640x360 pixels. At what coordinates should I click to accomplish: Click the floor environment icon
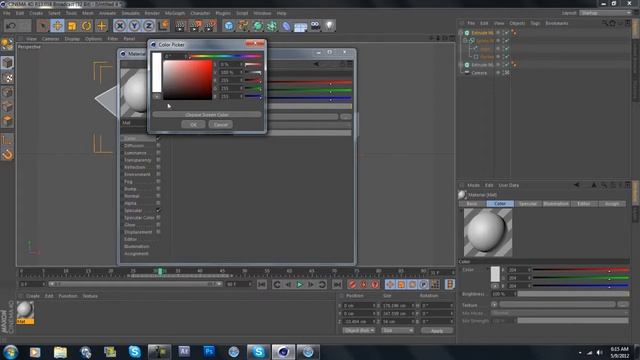pos(300,27)
